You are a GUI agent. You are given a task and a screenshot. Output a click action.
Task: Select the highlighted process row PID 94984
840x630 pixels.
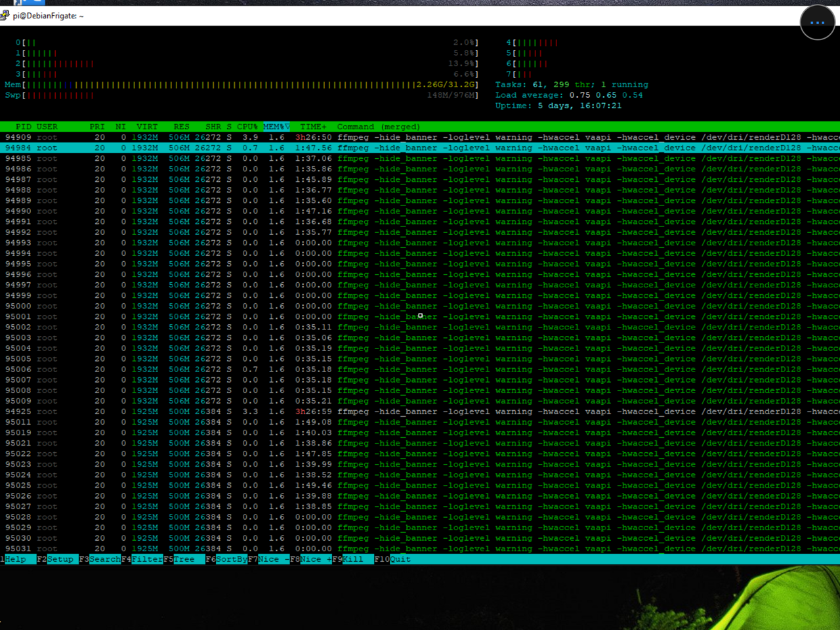point(420,148)
